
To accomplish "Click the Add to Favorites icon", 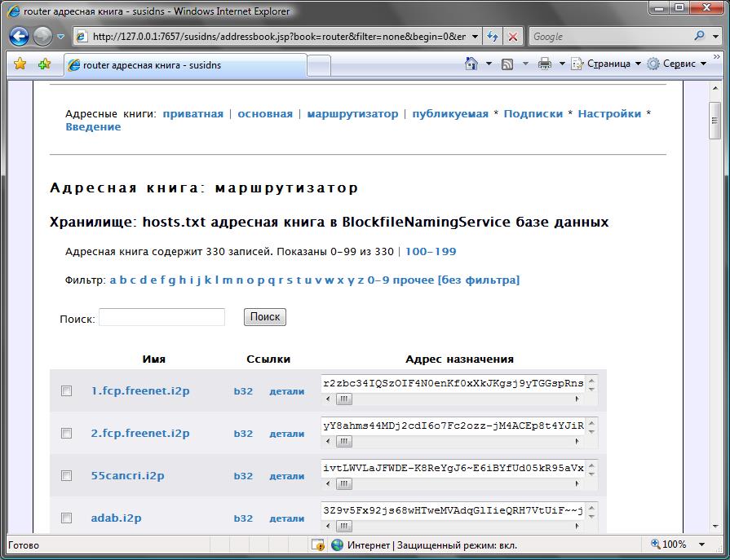I will coord(44,64).
